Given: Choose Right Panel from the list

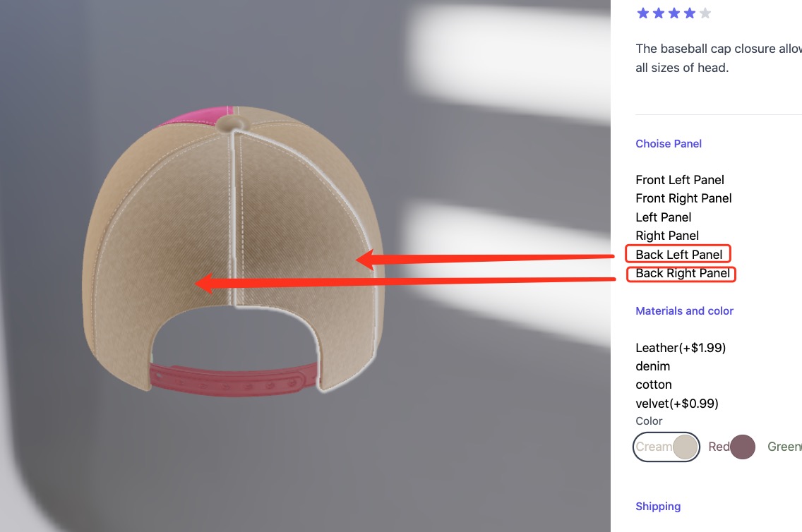Looking at the screenshot, I should tap(667, 236).
